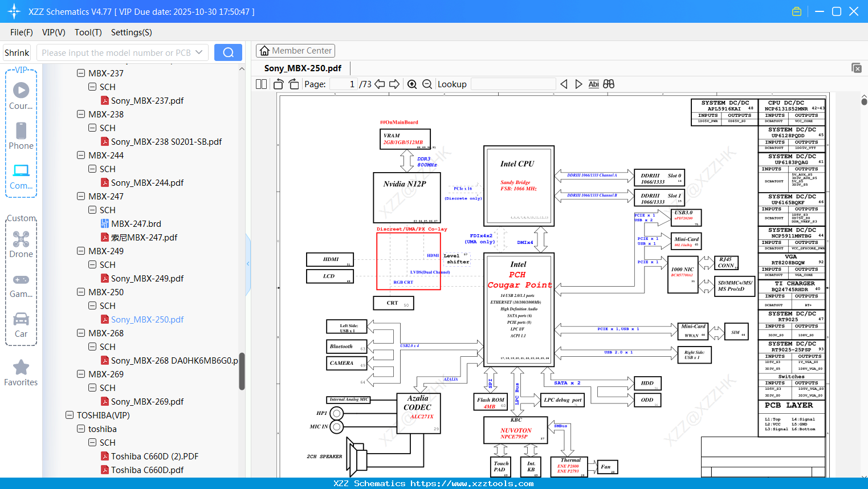This screenshot has height=489, width=868.
Task: Toggle the two-page view layout icon
Action: point(262,84)
